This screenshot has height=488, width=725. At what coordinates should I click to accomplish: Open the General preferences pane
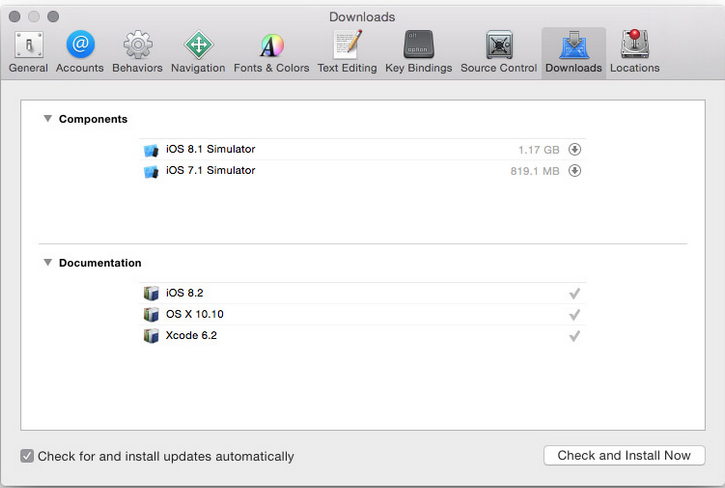(x=29, y=52)
